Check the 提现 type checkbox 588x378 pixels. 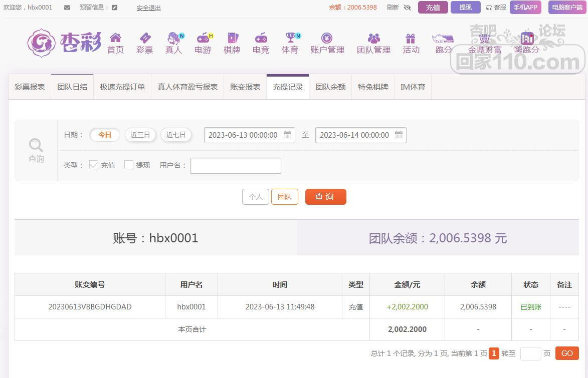click(129, 165)
